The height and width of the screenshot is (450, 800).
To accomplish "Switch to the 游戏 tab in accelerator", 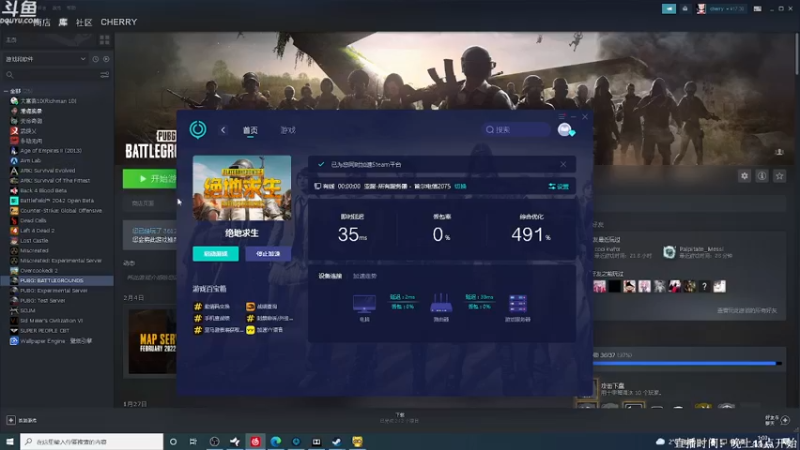I will [288, 130].
